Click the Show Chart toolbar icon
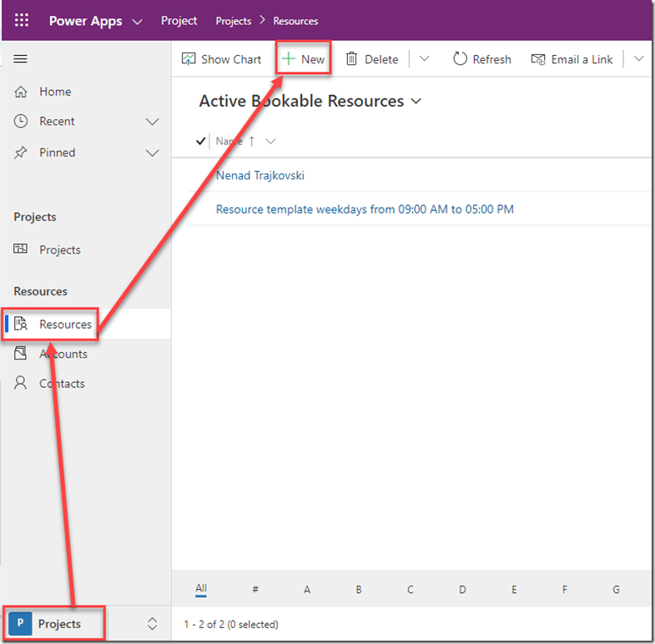The width and height of the screenshot is (655, 644). [189, 59]
